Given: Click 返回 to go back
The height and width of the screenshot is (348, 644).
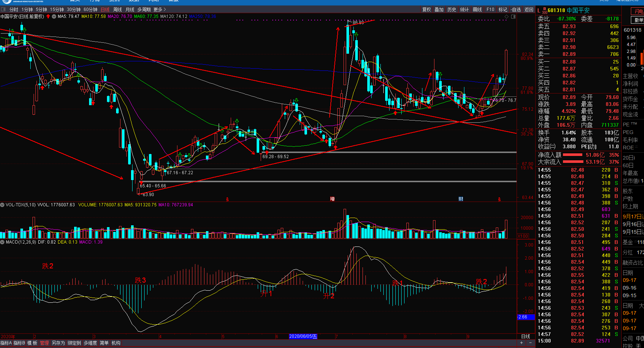Looking at the screenshot, I should tap(529, 9).
